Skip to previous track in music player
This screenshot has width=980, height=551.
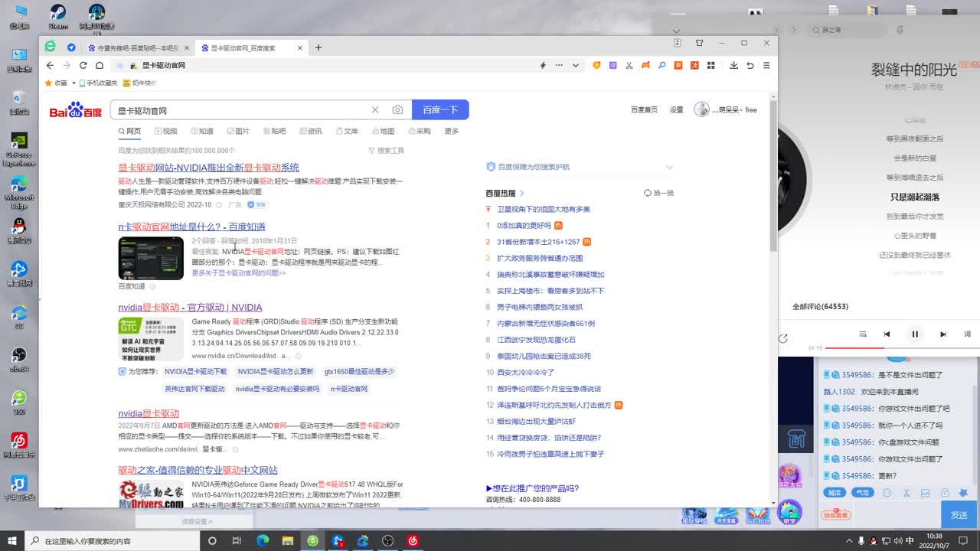887,334
